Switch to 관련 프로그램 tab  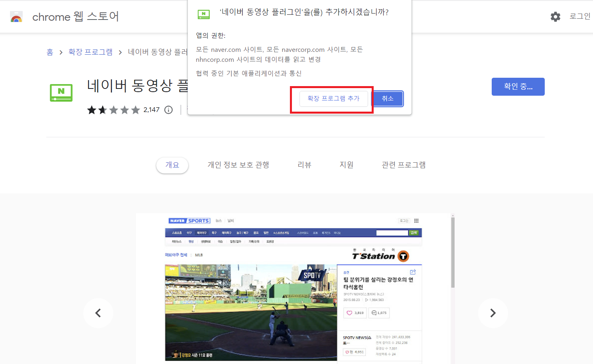404,165
